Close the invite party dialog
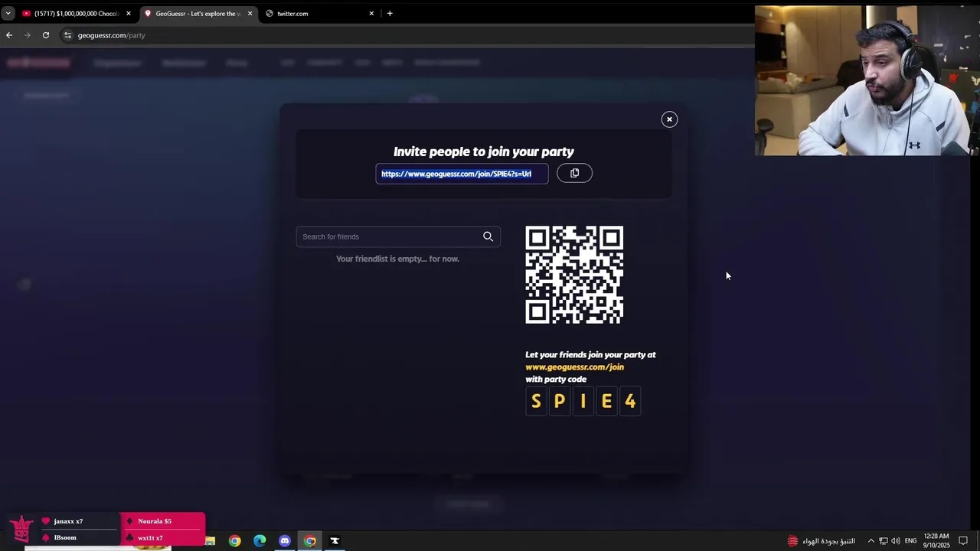980x551 pixels. coord(669,119)
